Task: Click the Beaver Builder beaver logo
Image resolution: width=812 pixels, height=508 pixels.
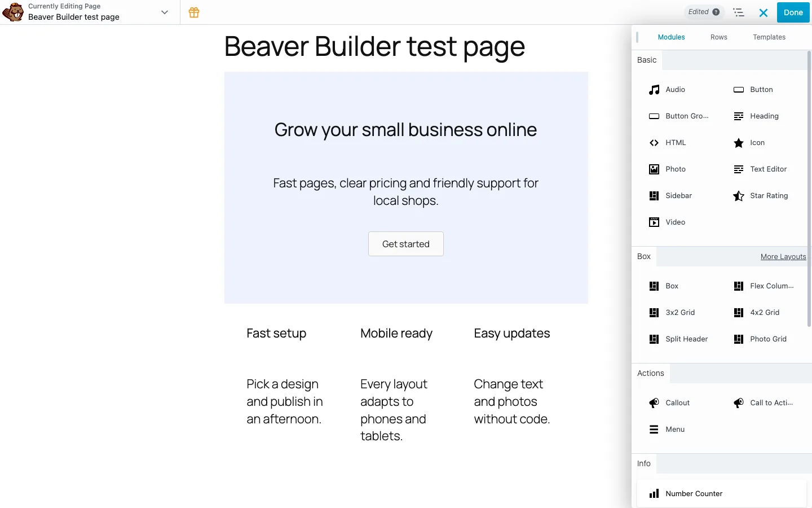Action: coord(13,12)
